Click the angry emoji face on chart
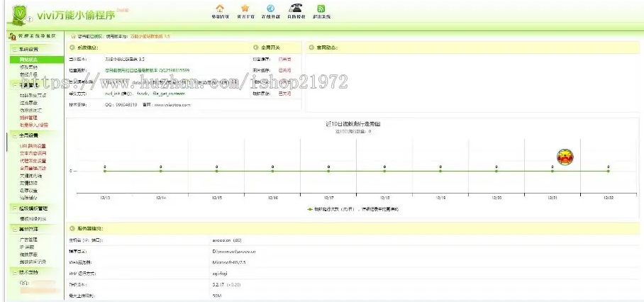The image size is (644, 302). [565, 157]
